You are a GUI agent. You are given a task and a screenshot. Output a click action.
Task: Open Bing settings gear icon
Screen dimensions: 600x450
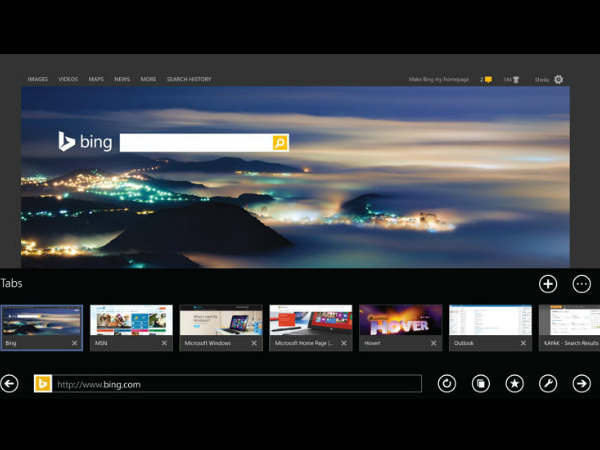pos(559,79)
